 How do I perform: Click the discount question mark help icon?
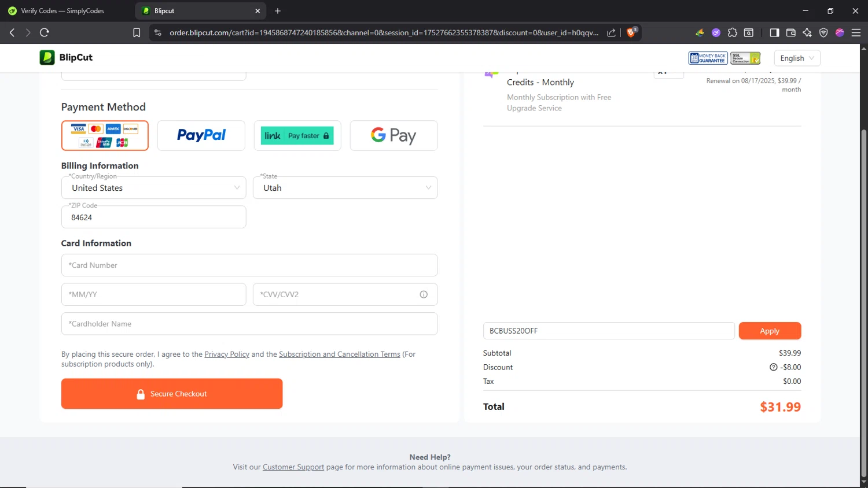pos(773,367)
